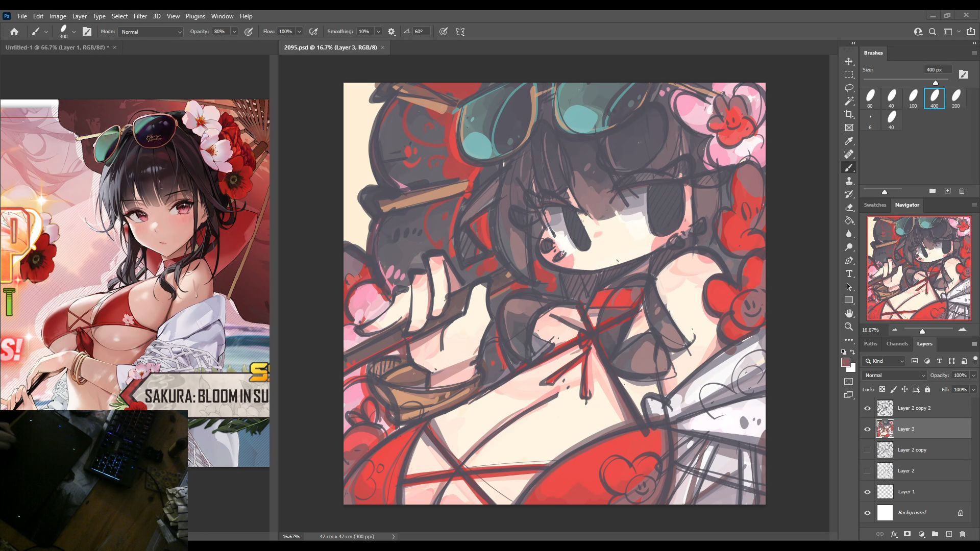Click the Share icon at top right

[x=971, y=32]
